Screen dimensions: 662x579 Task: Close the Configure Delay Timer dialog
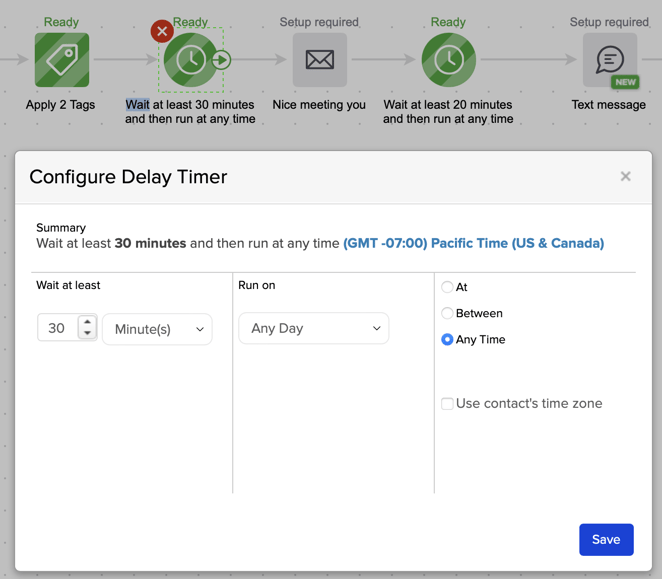tap(625, 177)
